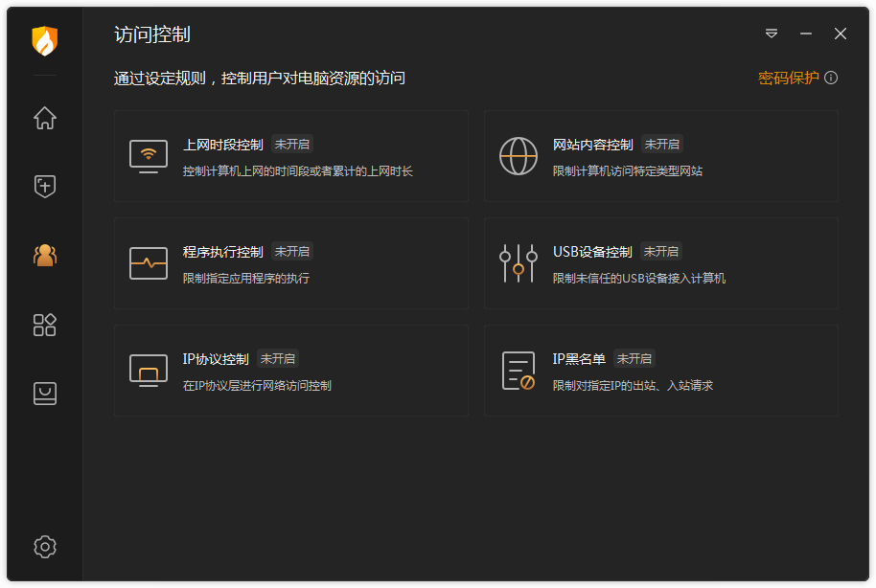Click the monitor icon on IP协议控制
Viewport: 876px width, 588px height.
149,371
